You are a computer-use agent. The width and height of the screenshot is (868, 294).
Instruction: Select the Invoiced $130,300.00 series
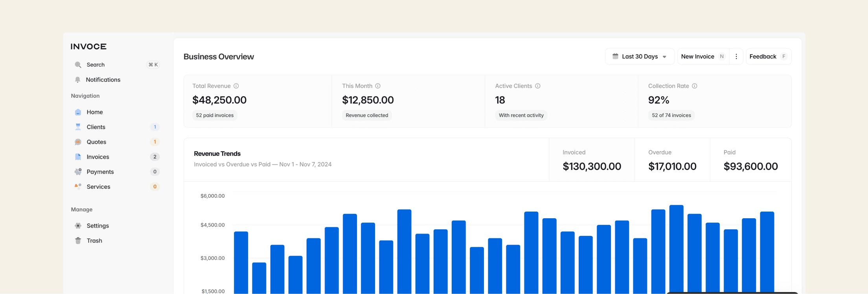592,160
